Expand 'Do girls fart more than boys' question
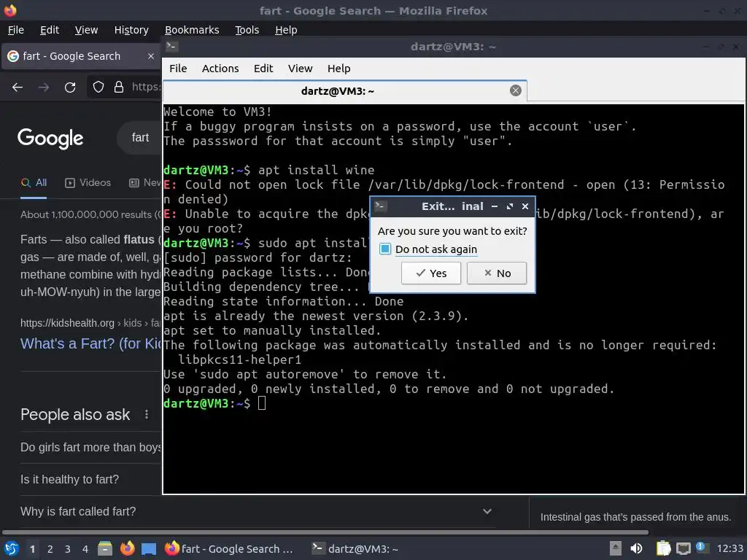The image size is (747, 560). click(x=90, y=447)
